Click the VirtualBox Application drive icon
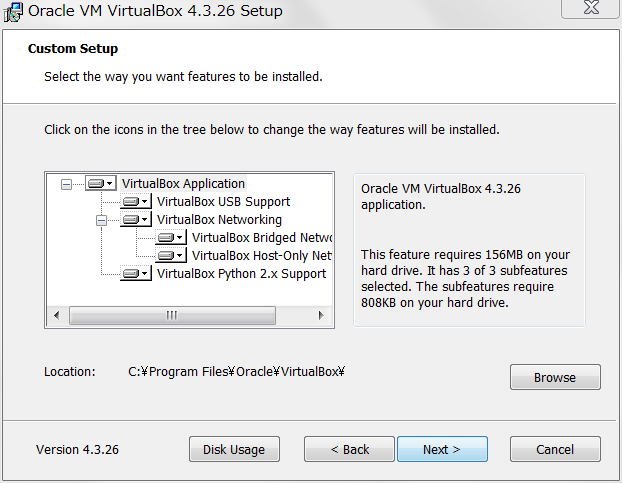622x483 pixels. (x=101, y=184)
